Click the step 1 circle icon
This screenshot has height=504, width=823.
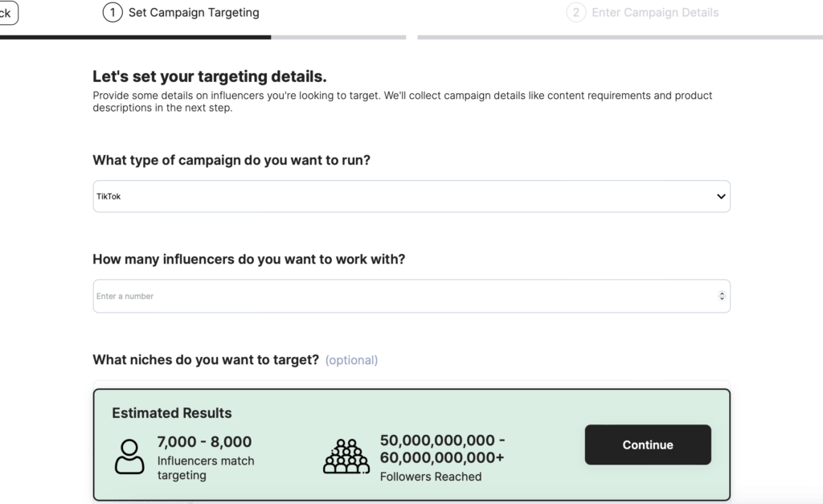click(x=113, y=12)
